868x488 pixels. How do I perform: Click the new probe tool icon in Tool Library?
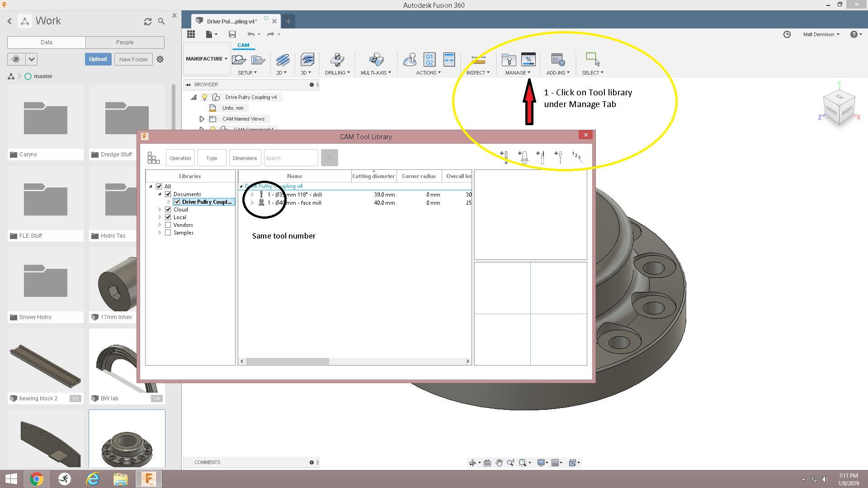pyautogui.click(x=558, y=157)
